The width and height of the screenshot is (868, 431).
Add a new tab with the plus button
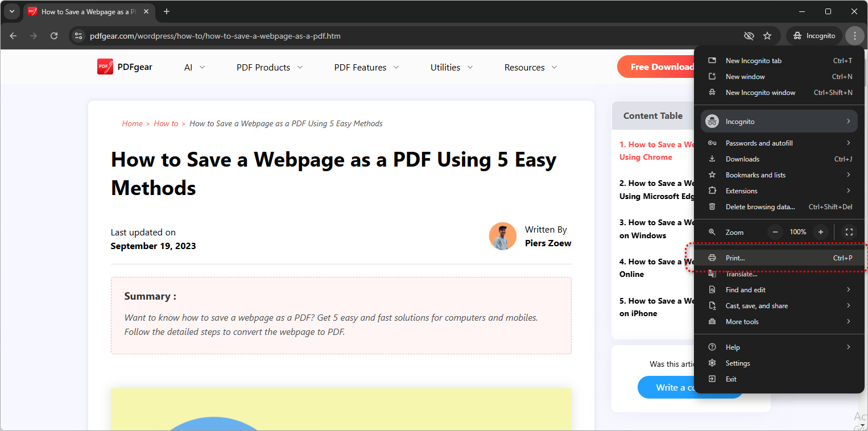coord(167,11)
